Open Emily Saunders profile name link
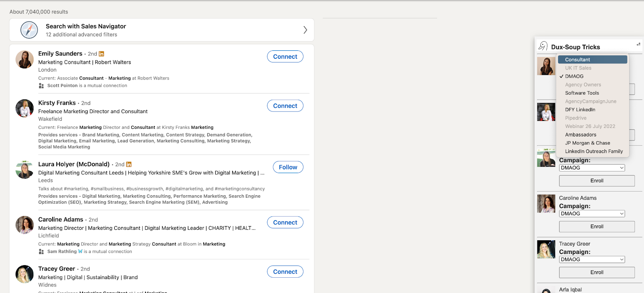 60,54
